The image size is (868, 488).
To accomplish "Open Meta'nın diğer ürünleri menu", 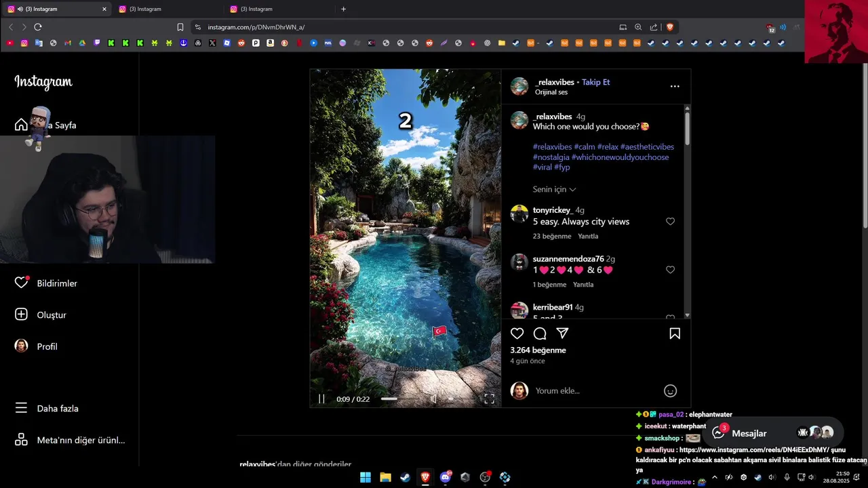I will 70,440.
